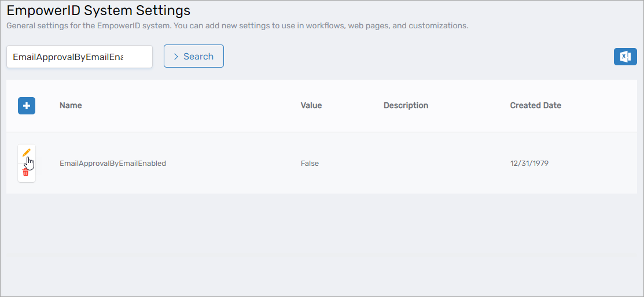Sort by Name column header
The image size is (644, 297).
71,105
